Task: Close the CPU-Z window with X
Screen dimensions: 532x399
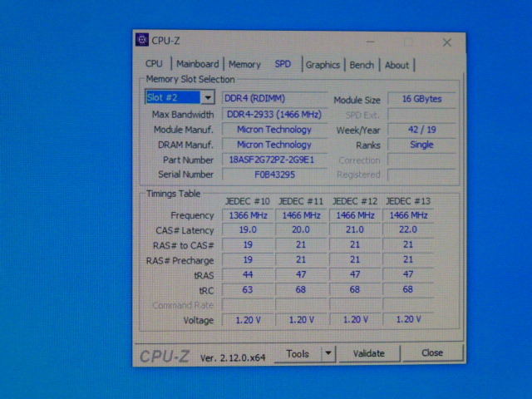Action: tap(447, 42)
